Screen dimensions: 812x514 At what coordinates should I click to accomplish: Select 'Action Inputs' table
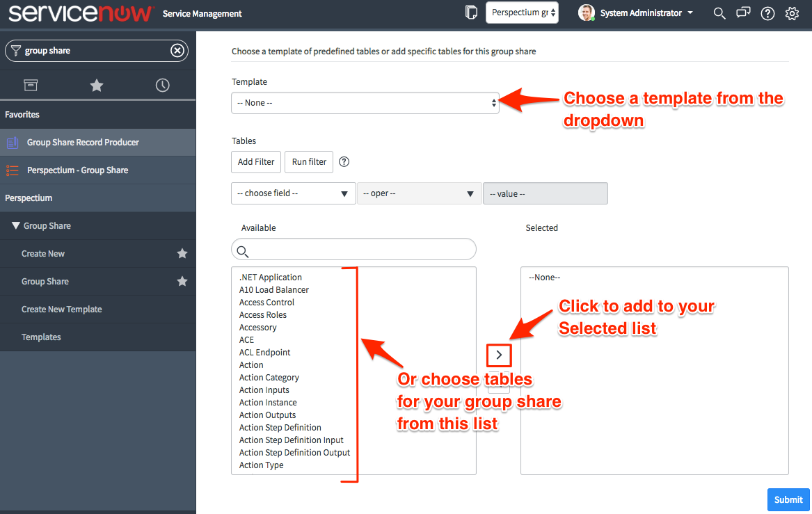264,390
